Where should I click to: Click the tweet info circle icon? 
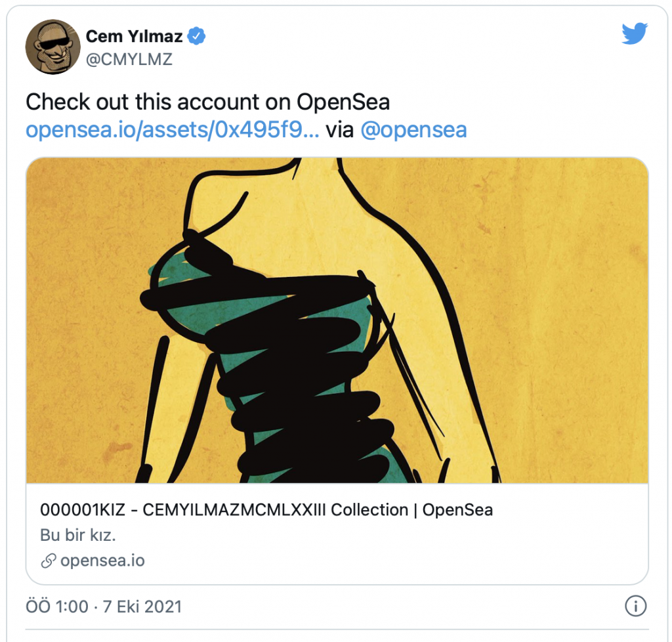(x=635, y=606)
